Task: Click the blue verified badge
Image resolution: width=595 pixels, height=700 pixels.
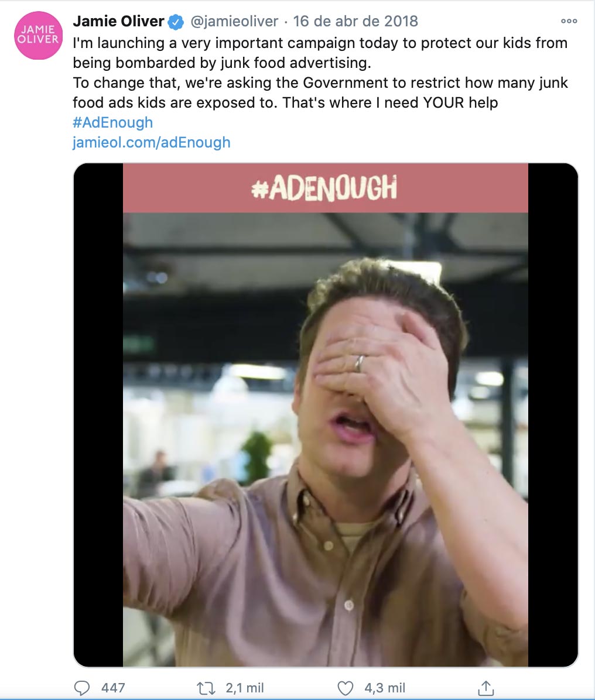Action: [x=176, y=22]
